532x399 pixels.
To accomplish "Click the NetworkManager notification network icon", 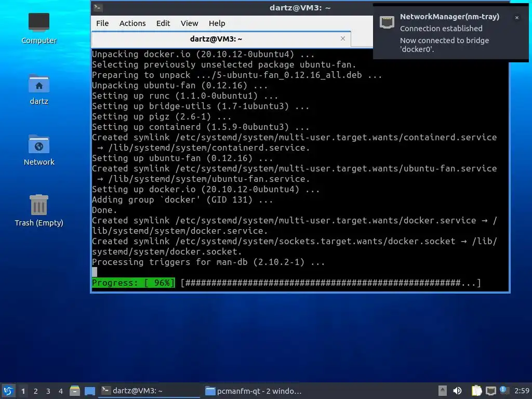I will (x=387, y=22).
